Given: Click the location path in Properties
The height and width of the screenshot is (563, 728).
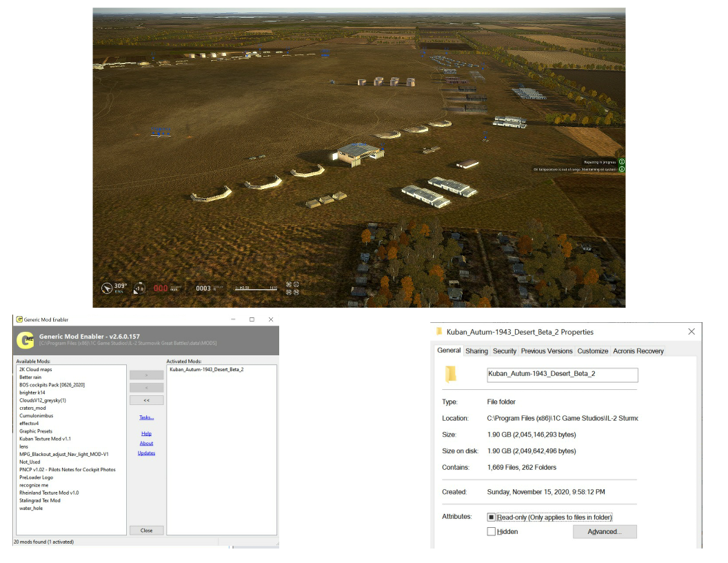Looking at the screenshot, I should click(563, 418).
